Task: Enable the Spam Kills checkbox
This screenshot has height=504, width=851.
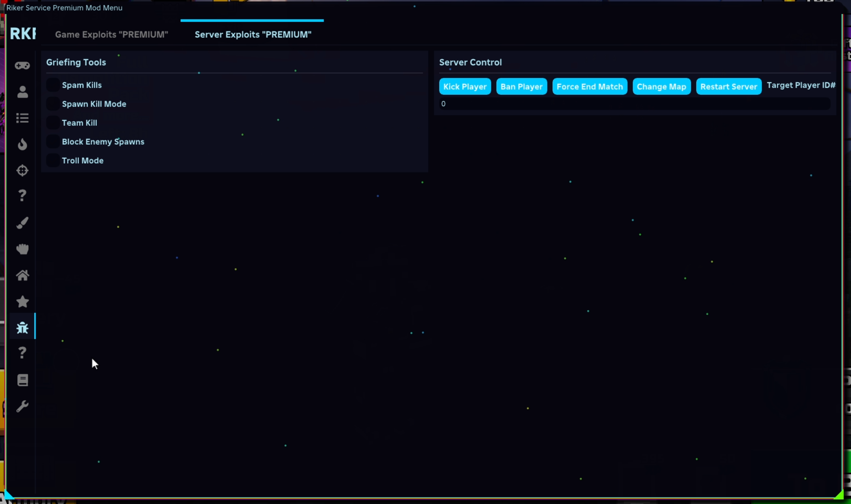Action: 53,85
